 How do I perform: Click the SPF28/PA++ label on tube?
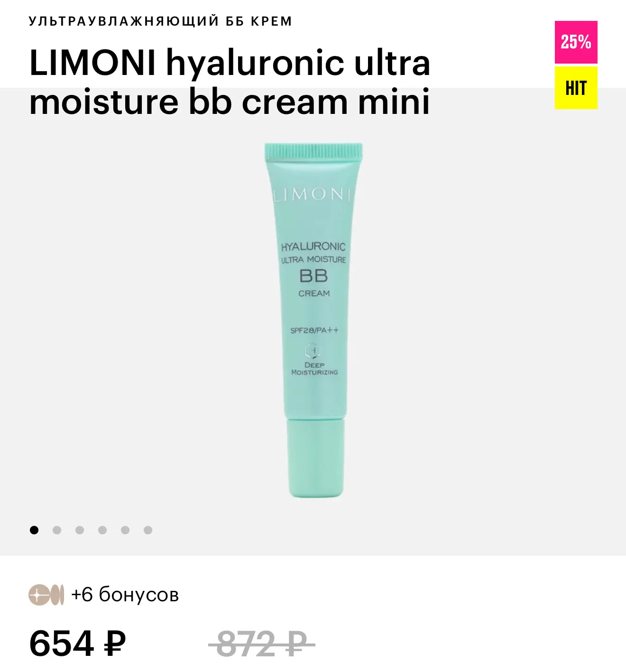[x=314, y=330]
